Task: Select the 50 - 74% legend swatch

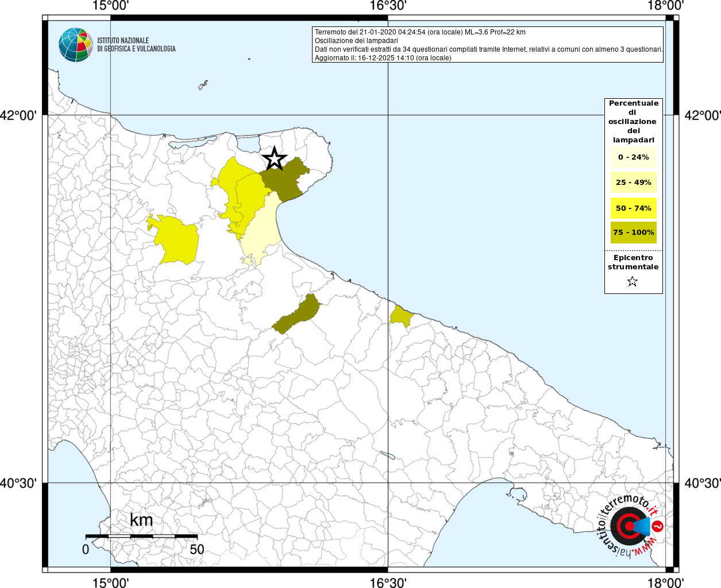Action: (633, 208)
